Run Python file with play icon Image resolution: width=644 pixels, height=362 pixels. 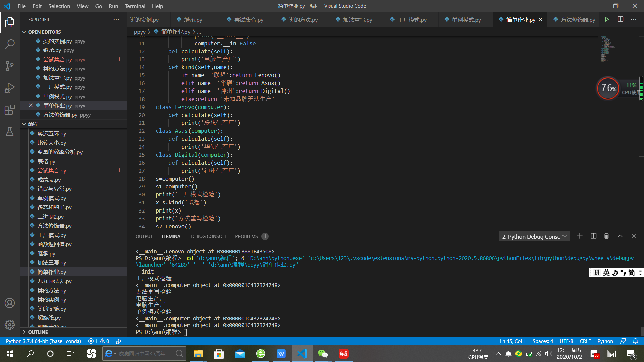[607, 20]
